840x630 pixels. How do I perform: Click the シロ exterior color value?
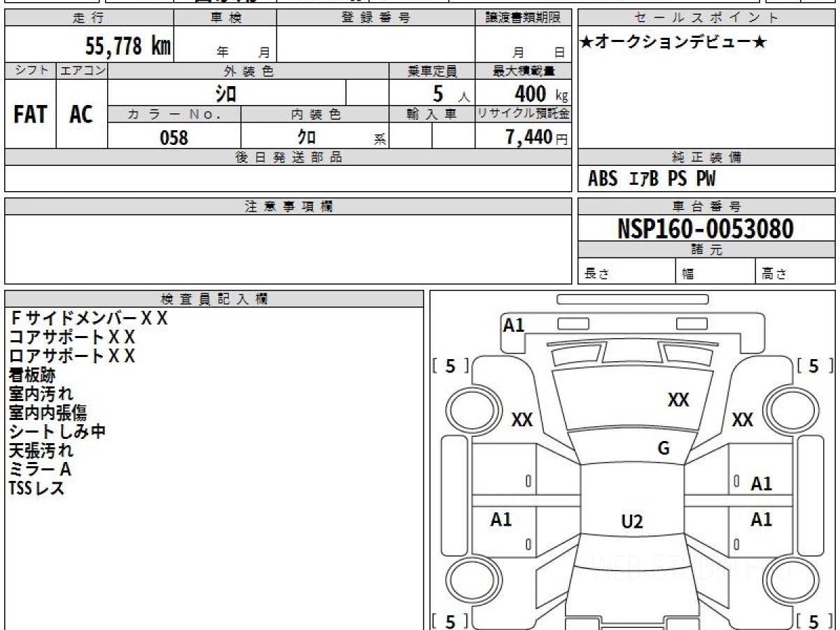[x=226, y=92]
